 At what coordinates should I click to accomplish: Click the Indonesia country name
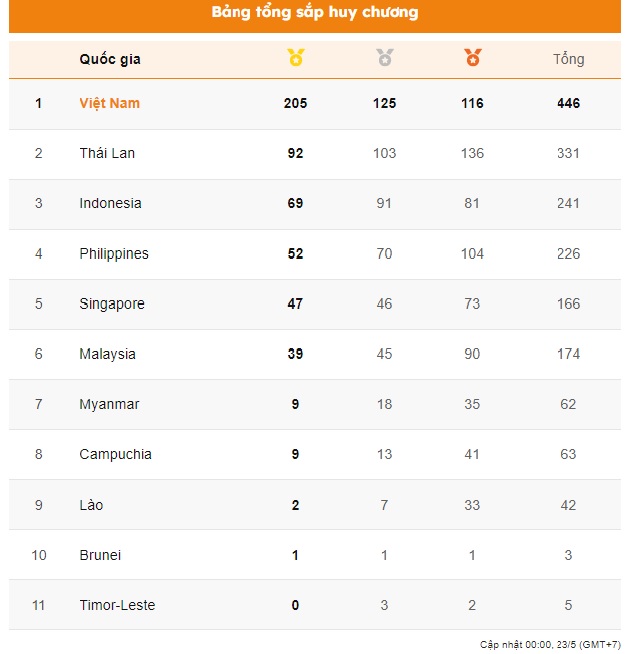110,203
